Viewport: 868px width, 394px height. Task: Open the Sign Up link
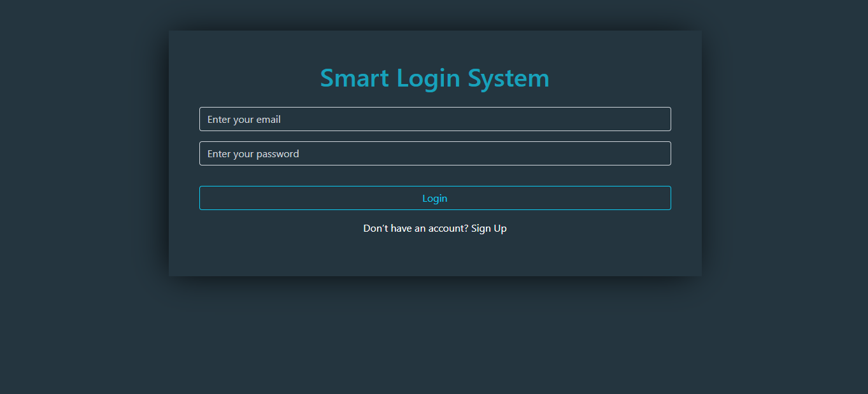(488, 229)
